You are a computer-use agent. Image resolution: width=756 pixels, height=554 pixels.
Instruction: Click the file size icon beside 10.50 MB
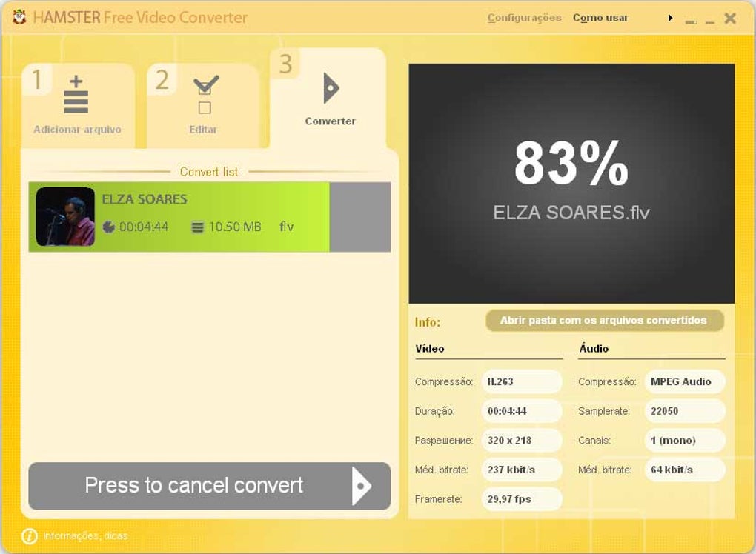point(198,227)
